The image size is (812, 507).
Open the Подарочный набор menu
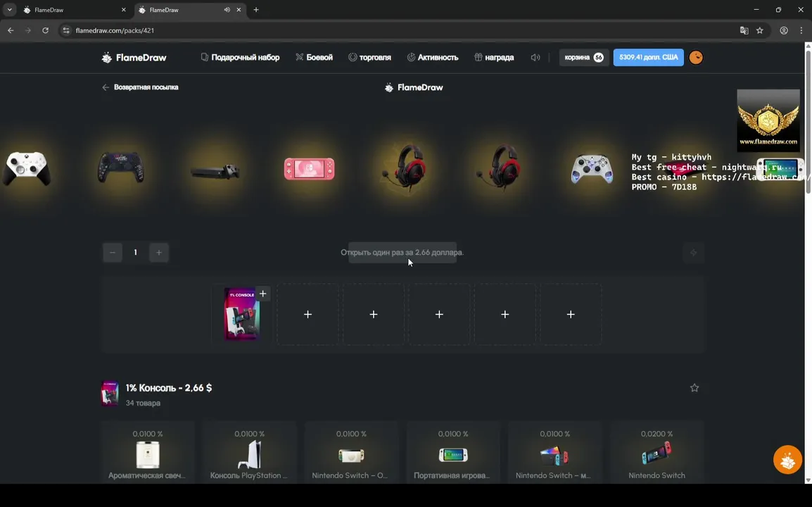[x=240, y=58]
